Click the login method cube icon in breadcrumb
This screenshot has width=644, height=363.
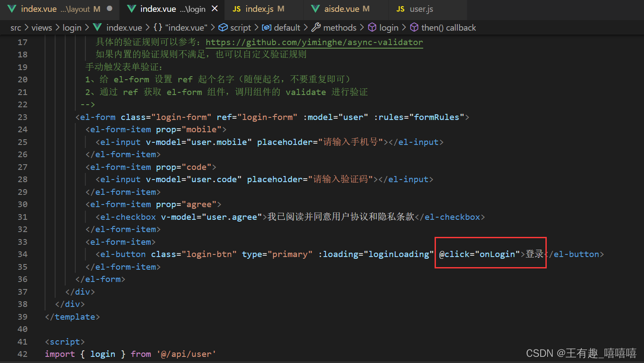(x=372, y=28)
